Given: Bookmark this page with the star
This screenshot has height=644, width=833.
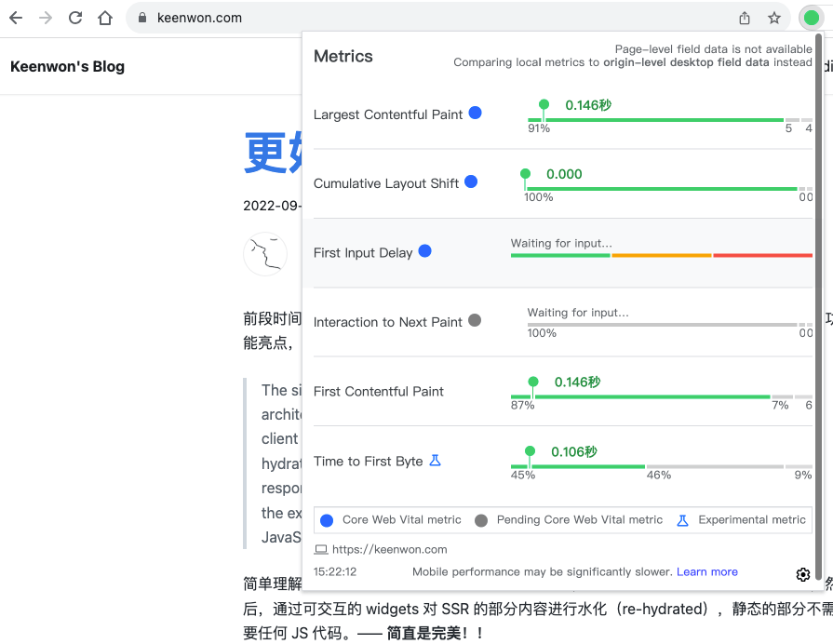Looking at the screenshot, I should (774, 18).
